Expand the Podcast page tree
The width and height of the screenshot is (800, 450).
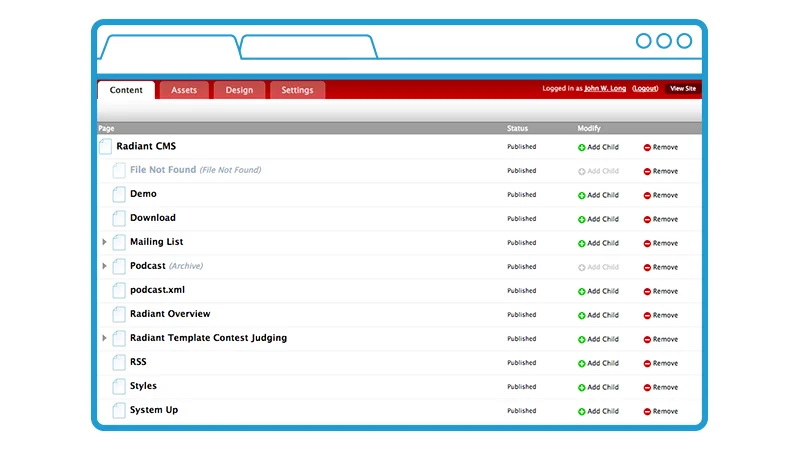coord(105,266)
